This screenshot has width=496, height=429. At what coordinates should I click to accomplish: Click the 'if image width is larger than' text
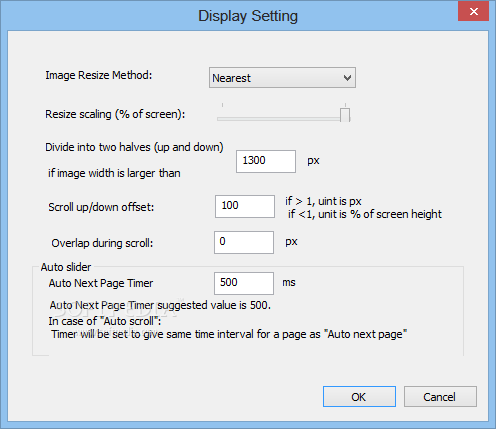114,173
